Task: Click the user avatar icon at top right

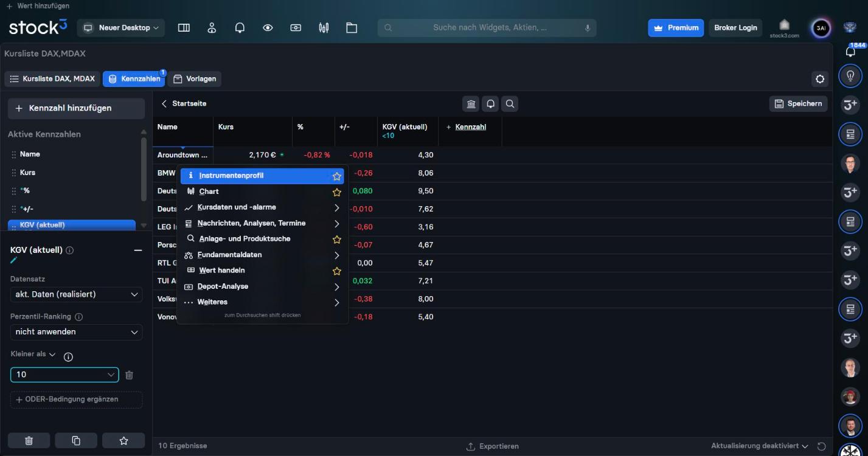Action: point(850,27)
